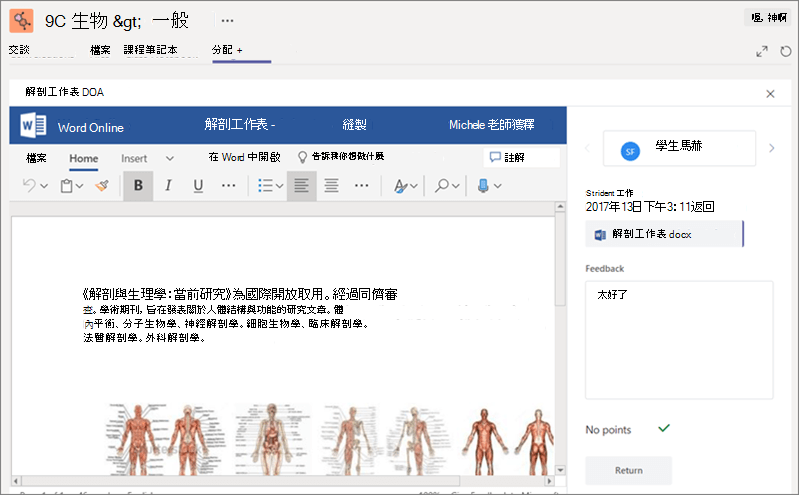This screenshot has height=495, width=799.
Task: Click the Styles icon
Action: pos(401,186)
